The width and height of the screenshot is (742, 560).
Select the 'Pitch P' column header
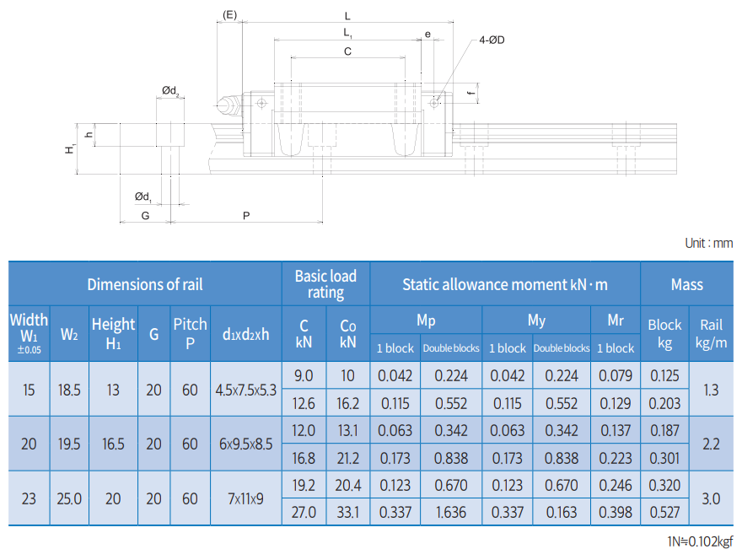point(190,333)
